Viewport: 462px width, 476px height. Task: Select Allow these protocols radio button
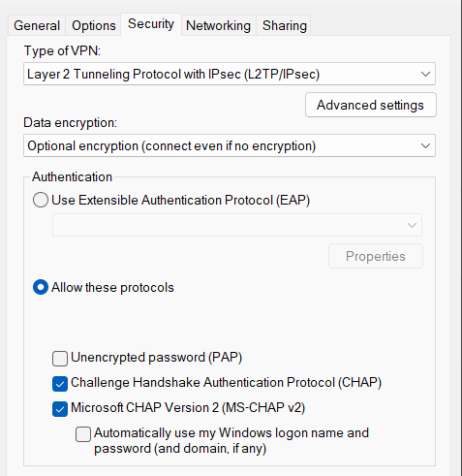[41, 287]
